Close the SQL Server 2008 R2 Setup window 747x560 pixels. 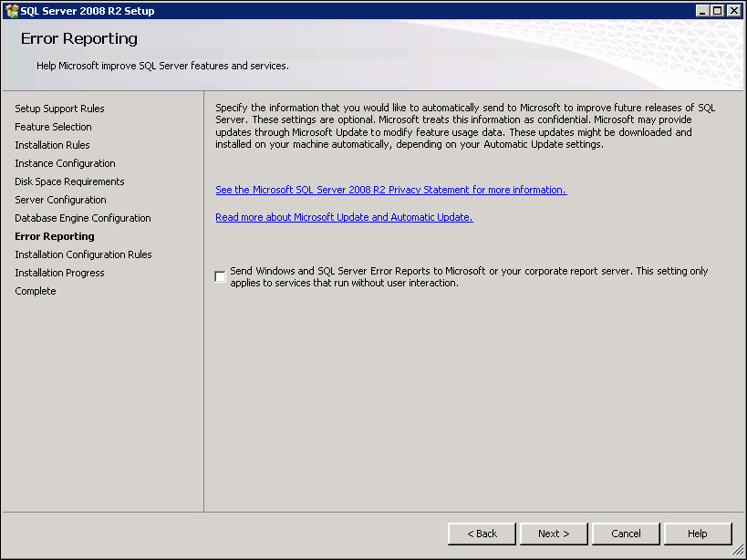tap(734, 10)
